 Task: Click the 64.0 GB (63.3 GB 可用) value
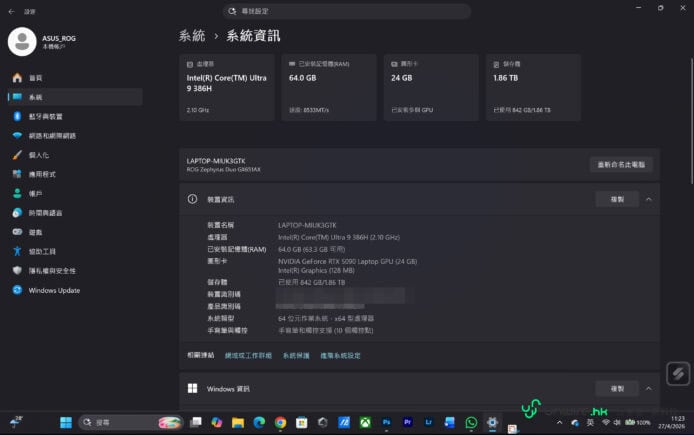pyautogui.click(x=312, y=249)
